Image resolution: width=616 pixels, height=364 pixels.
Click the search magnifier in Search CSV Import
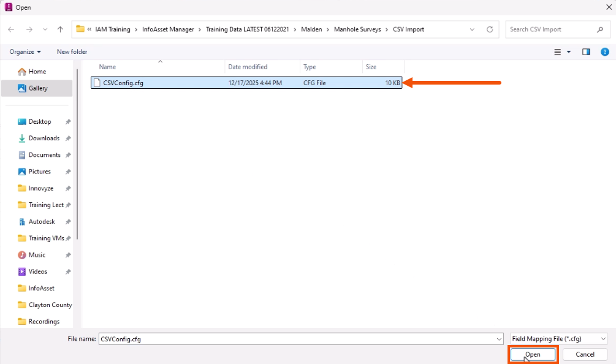tap(599, 29)
